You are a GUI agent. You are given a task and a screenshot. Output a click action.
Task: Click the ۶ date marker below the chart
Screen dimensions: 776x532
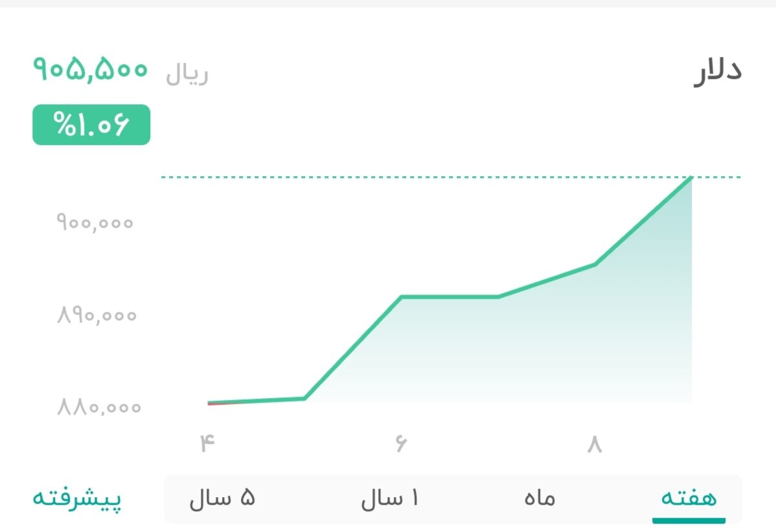coord(400,444)
